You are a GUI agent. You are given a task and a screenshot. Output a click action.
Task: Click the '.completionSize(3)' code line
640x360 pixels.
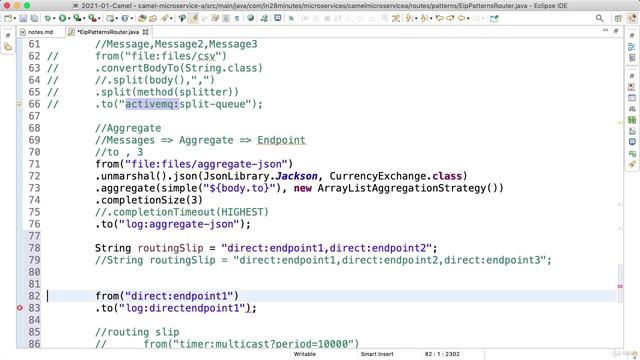149,200
